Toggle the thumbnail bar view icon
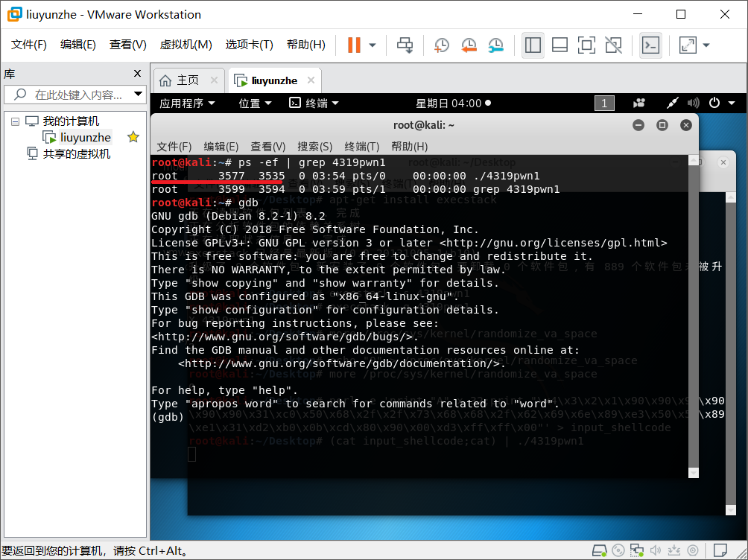The width and height of the screenshot is (748, 560). tap(560, 45)
